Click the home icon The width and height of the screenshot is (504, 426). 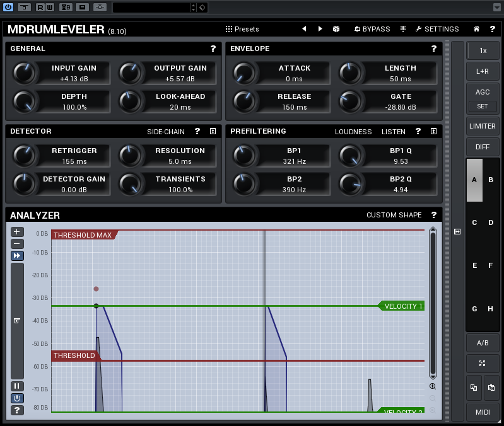(x=476, y=29)
